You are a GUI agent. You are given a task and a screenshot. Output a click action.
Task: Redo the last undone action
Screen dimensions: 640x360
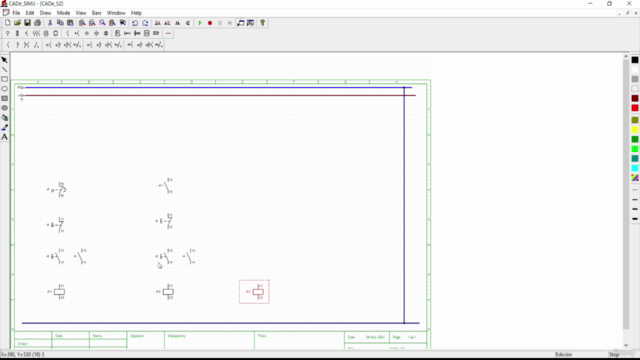[145, 23]
